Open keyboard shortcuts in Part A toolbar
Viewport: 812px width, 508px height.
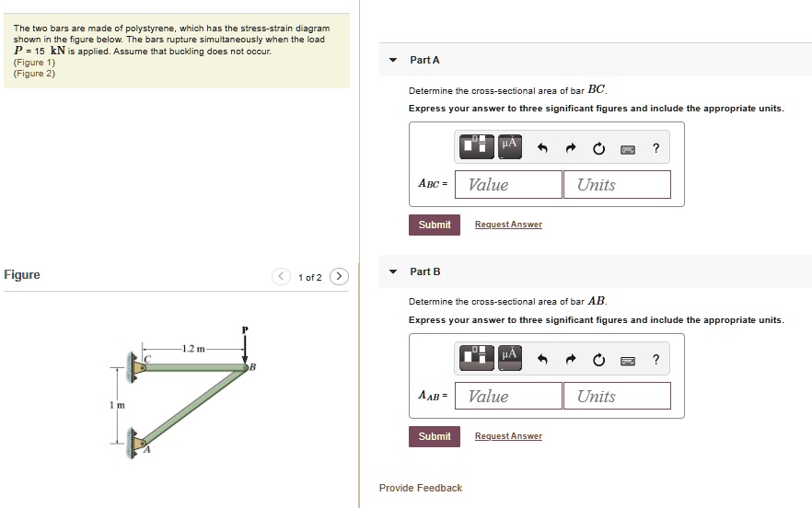click(x=628, y=150)
